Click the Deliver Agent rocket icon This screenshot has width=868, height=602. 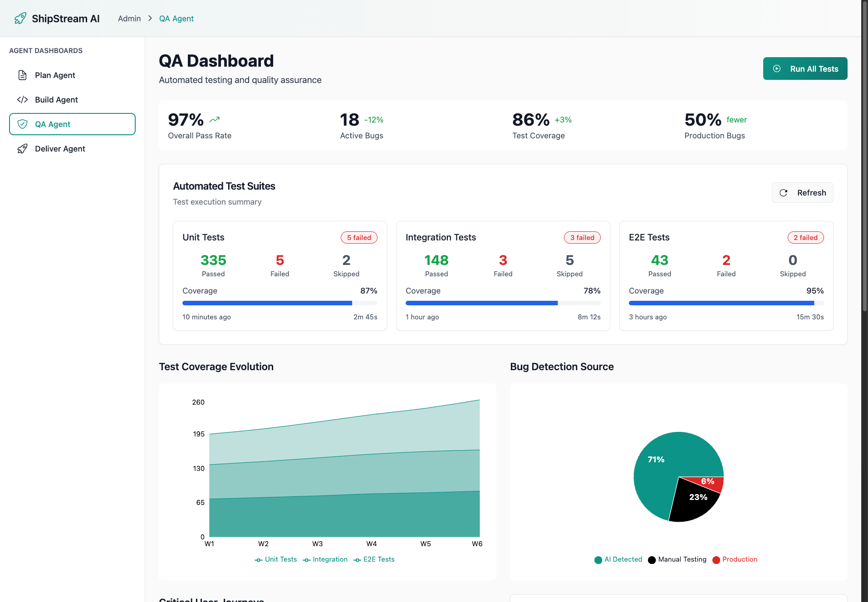[23, 148]
